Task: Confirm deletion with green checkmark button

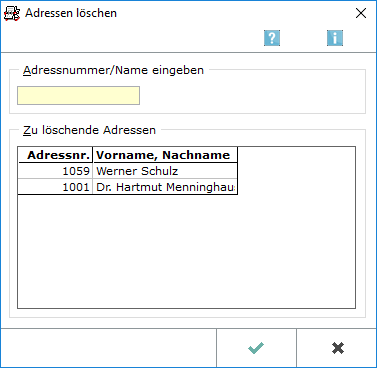Action: 256,348
